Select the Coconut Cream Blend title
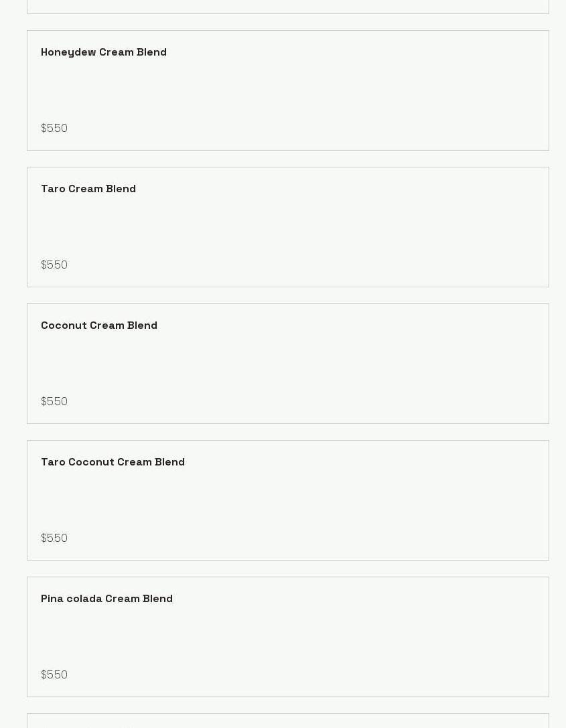The width and height of the screenshot is (566, 728). 99,325
